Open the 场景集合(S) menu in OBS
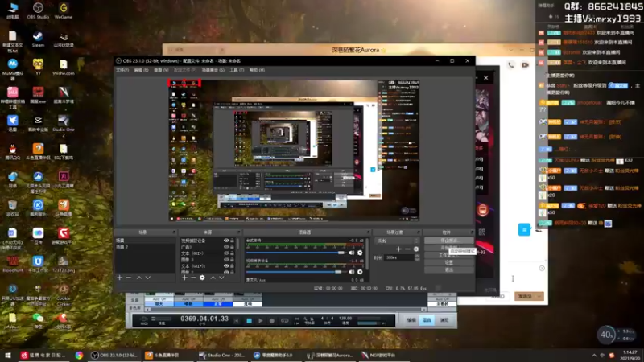Viewport: 644px width, 362px height. click(213, 70)
